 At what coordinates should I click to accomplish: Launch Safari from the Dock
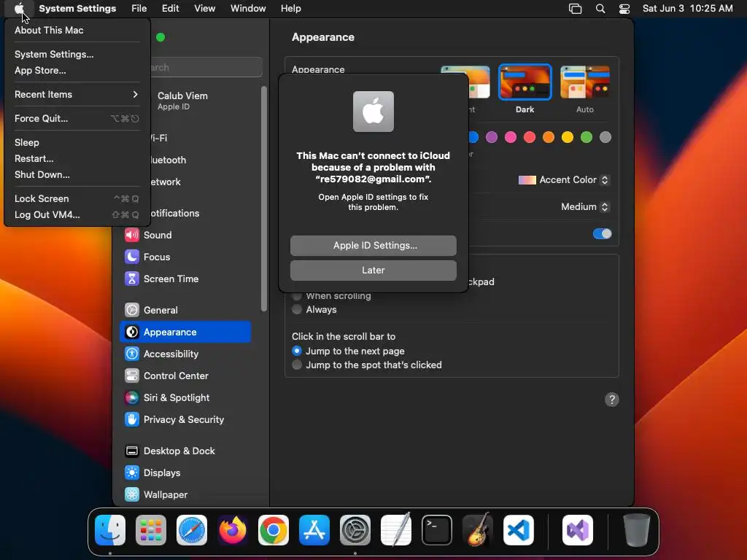pos(192,530)
